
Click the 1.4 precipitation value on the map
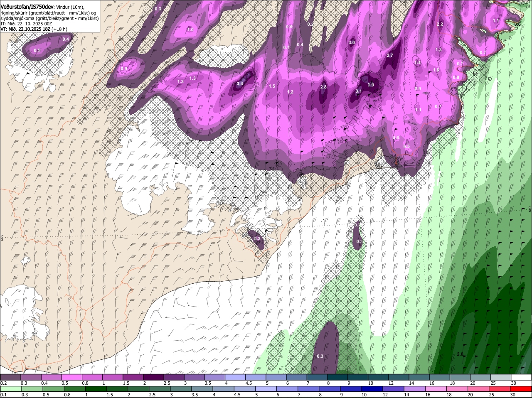click(418, 62)
